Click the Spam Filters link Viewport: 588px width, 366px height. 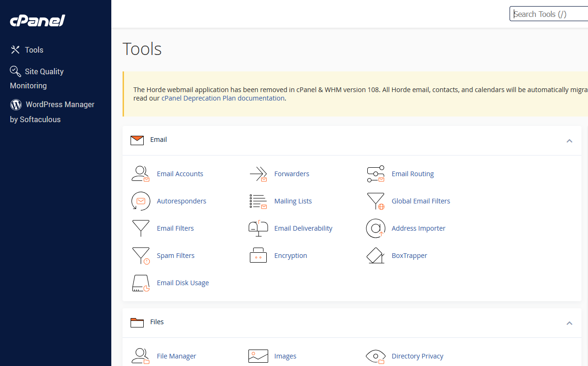click(175, 256)
